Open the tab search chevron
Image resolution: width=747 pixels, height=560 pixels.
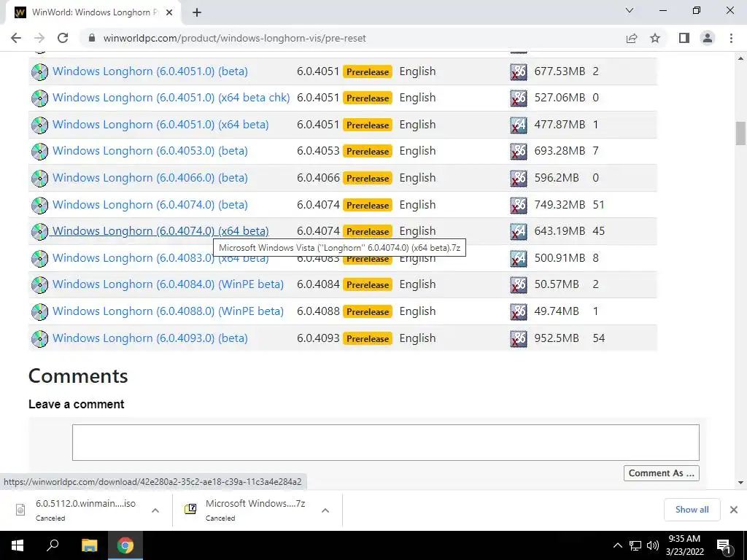coord(630,10)
